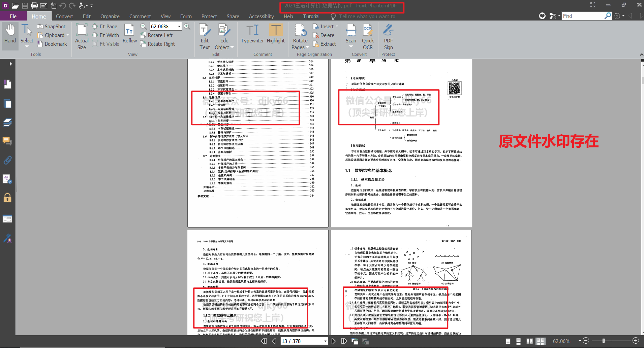The width and height of the screenshot is (644, 348).
Task: Go to the last page
Action: point(344,341)
